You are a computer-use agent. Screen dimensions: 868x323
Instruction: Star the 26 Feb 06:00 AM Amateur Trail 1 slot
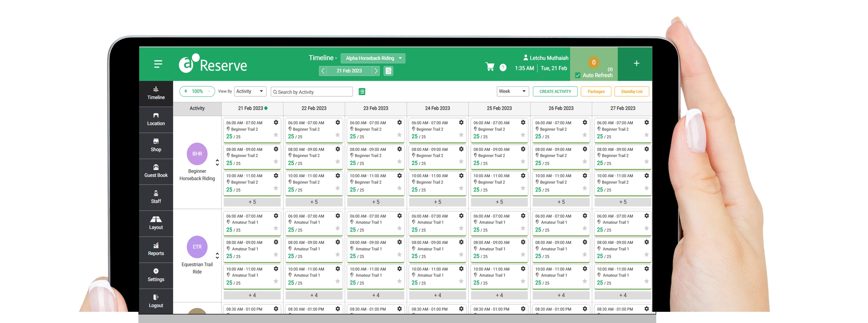click(x=585, y=228)
